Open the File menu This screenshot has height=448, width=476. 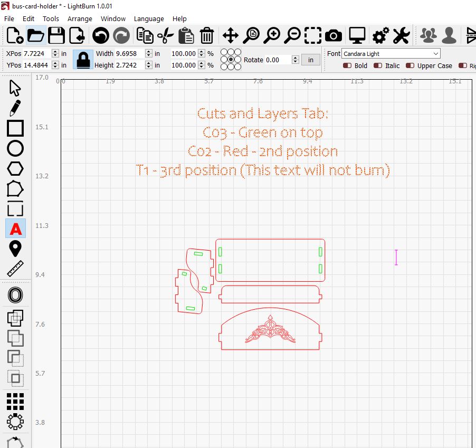9,19
